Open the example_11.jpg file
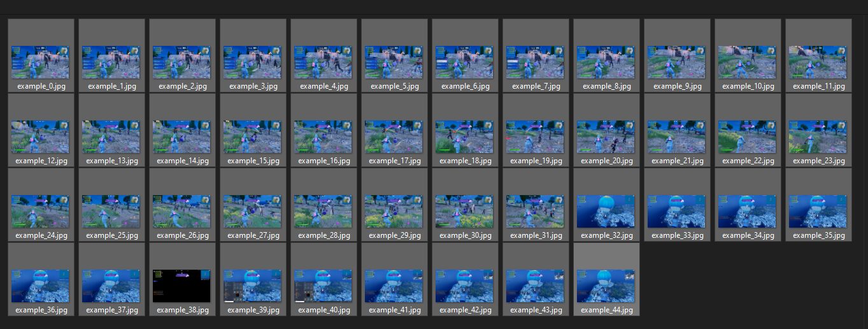Viewport: 868px width, 329px height. point(818,62)
